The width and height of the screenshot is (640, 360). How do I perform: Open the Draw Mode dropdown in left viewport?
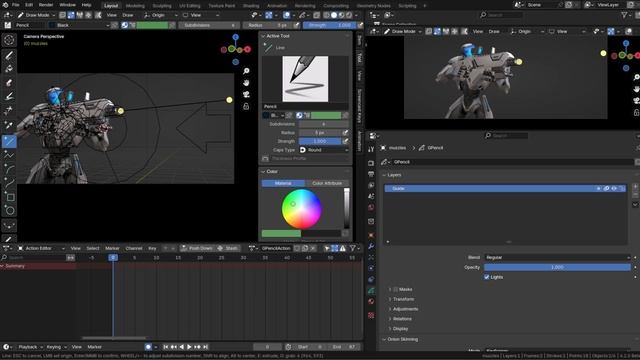[36, 15]
